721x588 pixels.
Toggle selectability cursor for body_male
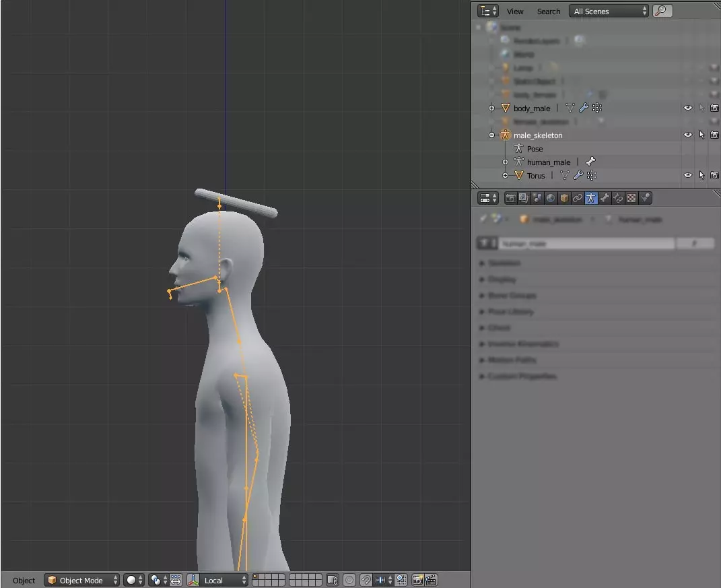tap(701, 108)
